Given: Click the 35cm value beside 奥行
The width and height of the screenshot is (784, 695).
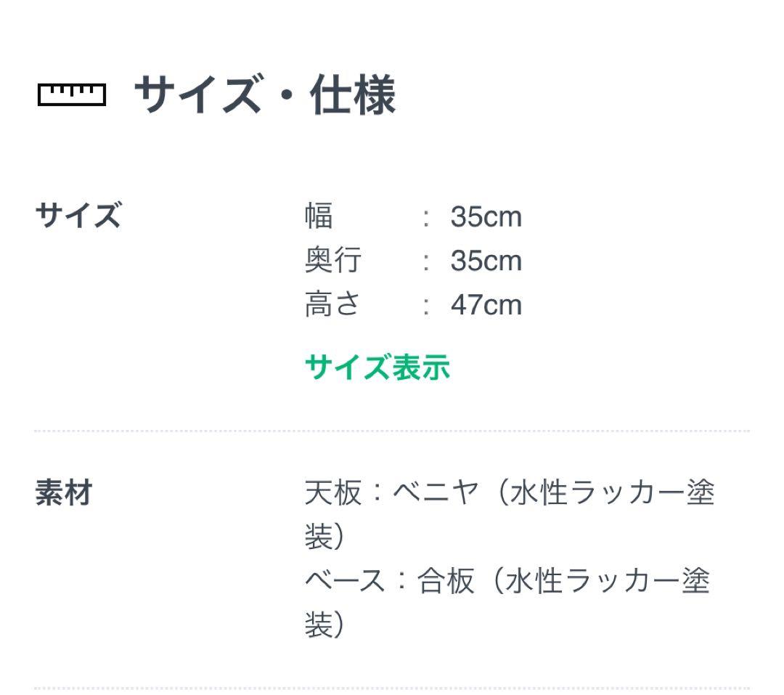Looking at the screenshot, I should point(486,261).
